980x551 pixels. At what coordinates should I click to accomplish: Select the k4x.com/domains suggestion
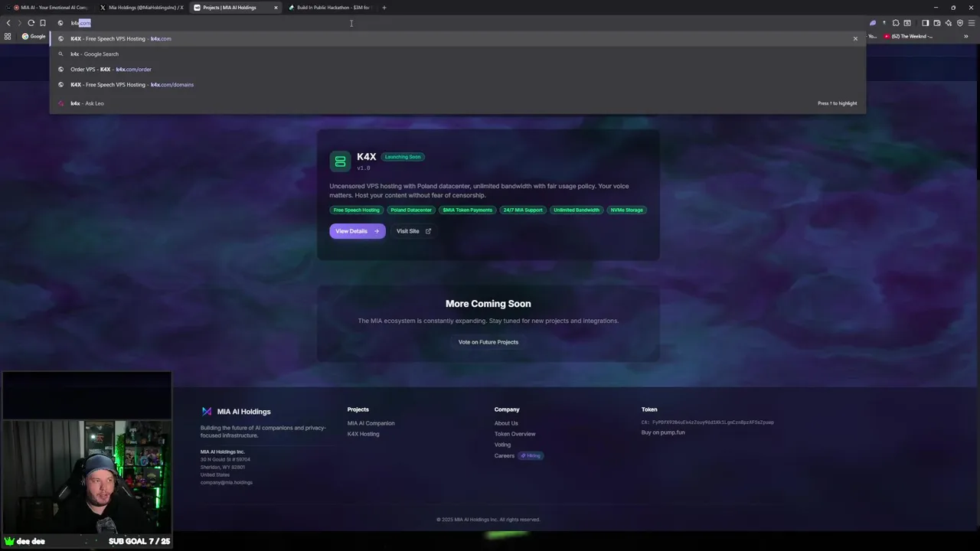click(458, 84)
